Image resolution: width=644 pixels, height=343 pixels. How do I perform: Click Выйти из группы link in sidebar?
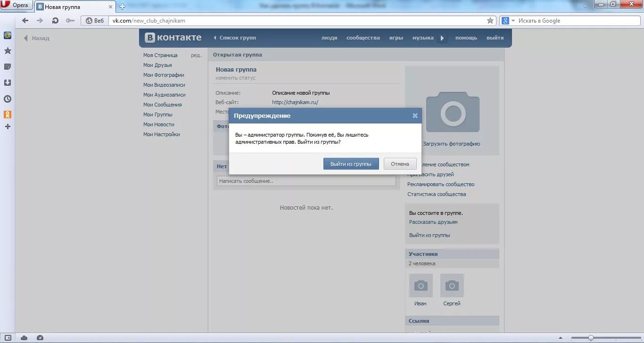pos(429,235)
